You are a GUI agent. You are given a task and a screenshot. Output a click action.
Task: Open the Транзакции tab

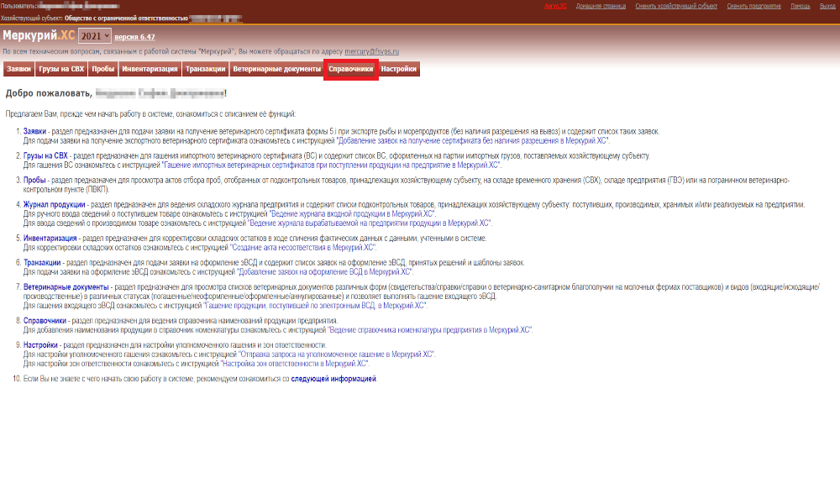205,69
